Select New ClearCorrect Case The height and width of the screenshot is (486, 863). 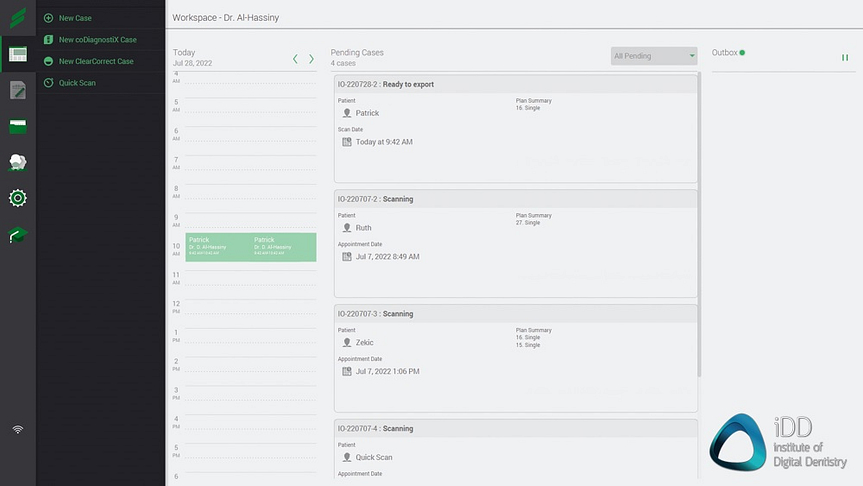[x=96, y=61]
